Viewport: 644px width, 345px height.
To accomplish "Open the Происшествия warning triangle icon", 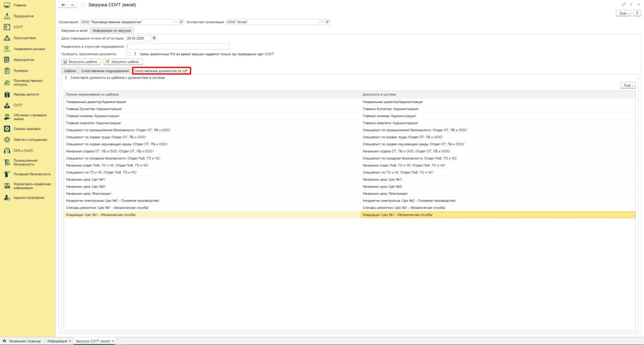I will click(x=7, y=38).
